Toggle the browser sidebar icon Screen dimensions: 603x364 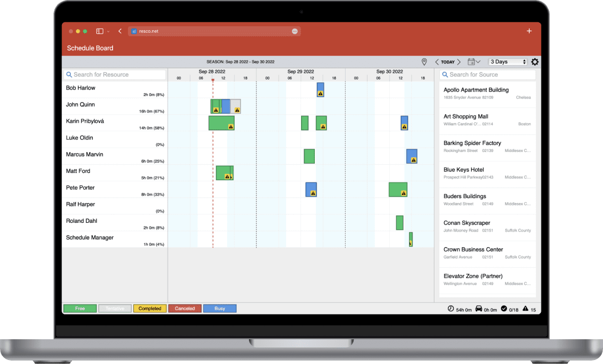100,31
